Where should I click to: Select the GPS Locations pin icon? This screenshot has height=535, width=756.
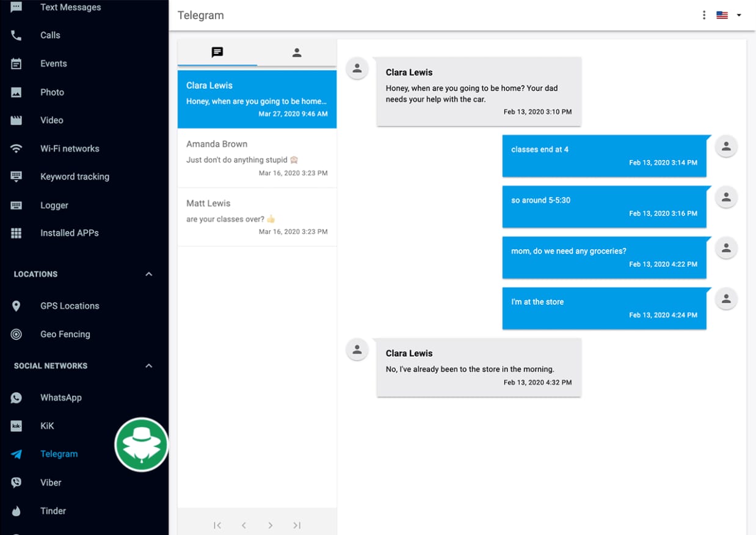pyautogui.click(x=16, y=305)
